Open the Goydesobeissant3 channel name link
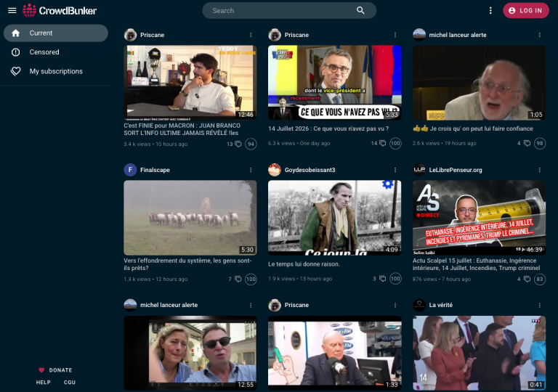Viewport: 558px width, 392px height. coord(310,170)
